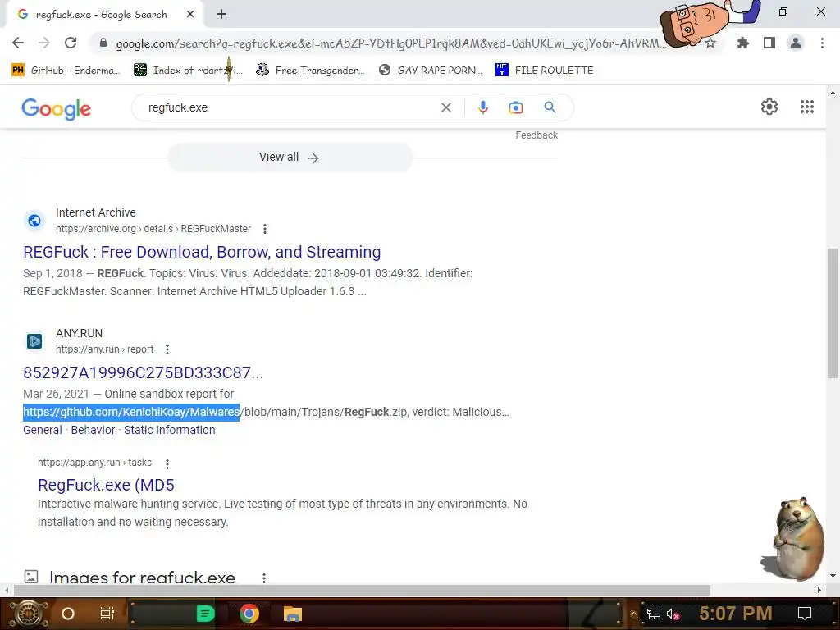Open the network tray icon

pyautogui.click(x=654, y=614)
